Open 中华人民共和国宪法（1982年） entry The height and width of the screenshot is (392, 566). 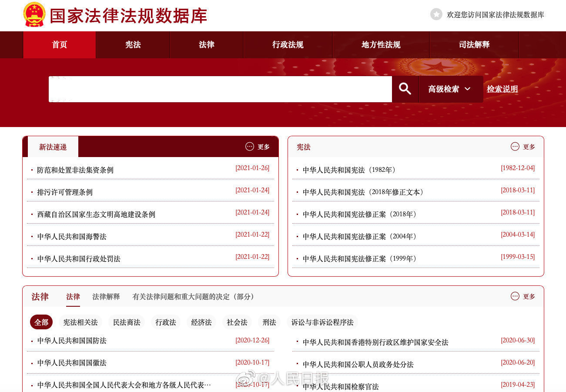349,170
